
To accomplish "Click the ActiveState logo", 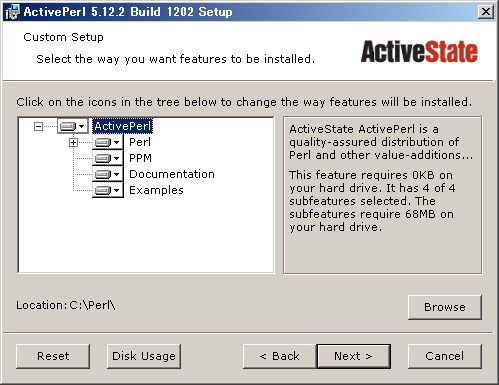I will [419, 52].
